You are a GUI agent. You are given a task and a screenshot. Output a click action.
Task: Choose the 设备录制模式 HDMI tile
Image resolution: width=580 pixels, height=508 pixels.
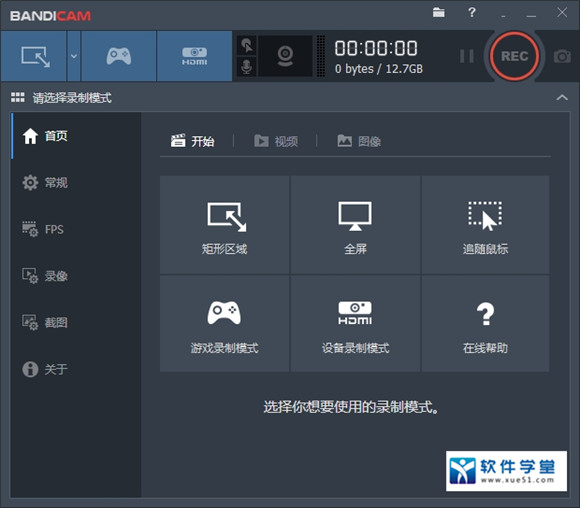[355, 323]
